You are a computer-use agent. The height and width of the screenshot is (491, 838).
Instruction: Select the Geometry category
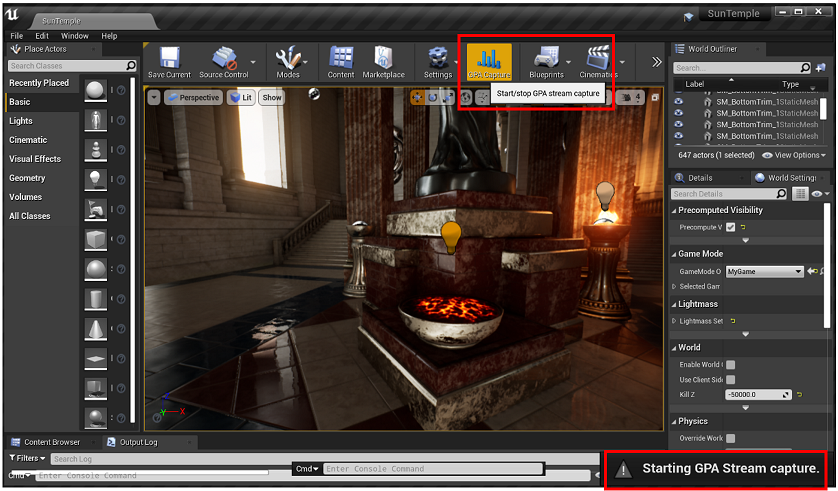[x=27, y=178]
